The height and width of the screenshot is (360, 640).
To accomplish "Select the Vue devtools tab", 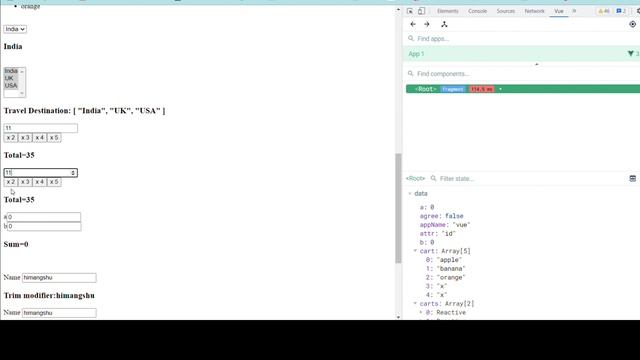I will [x=559, y=11].
